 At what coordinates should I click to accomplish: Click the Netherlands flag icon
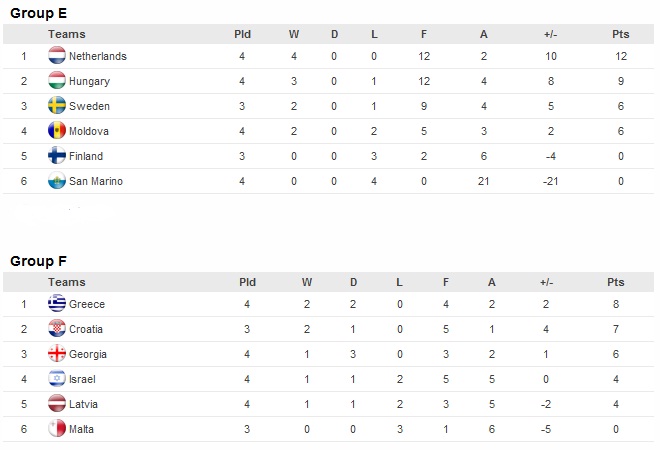pos(57,56)
